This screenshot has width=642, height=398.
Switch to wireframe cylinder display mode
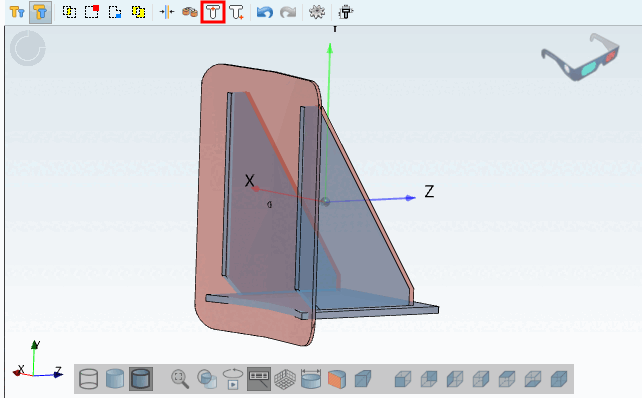(88, 379)
